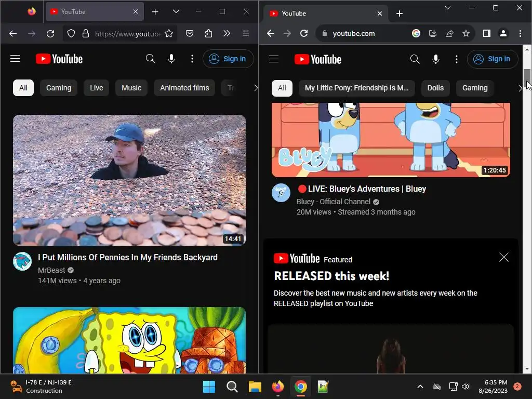Open Chrome profile avatar icon
This screenshot has width=532, height=399.
(503, 33)
